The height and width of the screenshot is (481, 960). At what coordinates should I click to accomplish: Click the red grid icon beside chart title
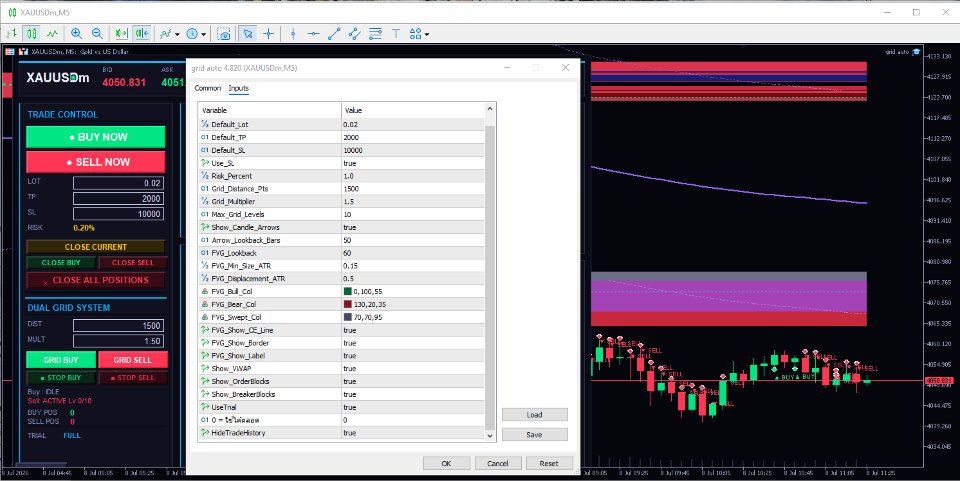pos(10,51)
